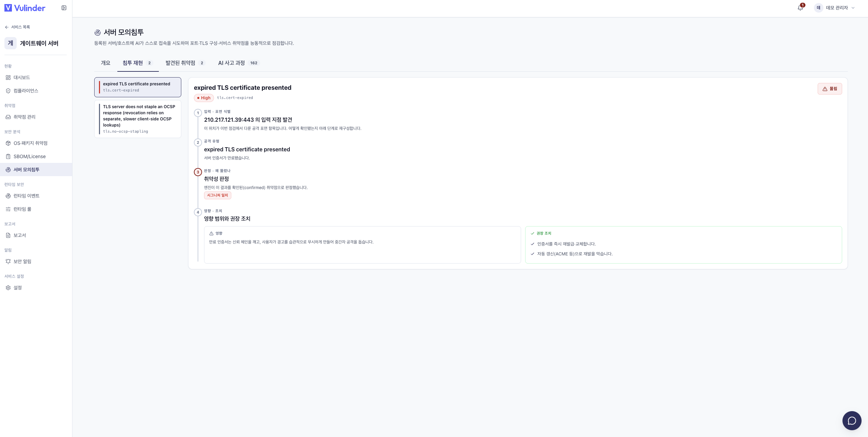Click the Vulinder logo
The image size is (868, 437).
25,8
